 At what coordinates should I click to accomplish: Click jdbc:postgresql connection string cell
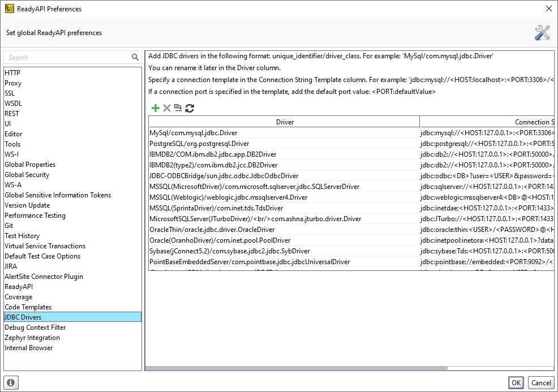click(x=487, y=144)
